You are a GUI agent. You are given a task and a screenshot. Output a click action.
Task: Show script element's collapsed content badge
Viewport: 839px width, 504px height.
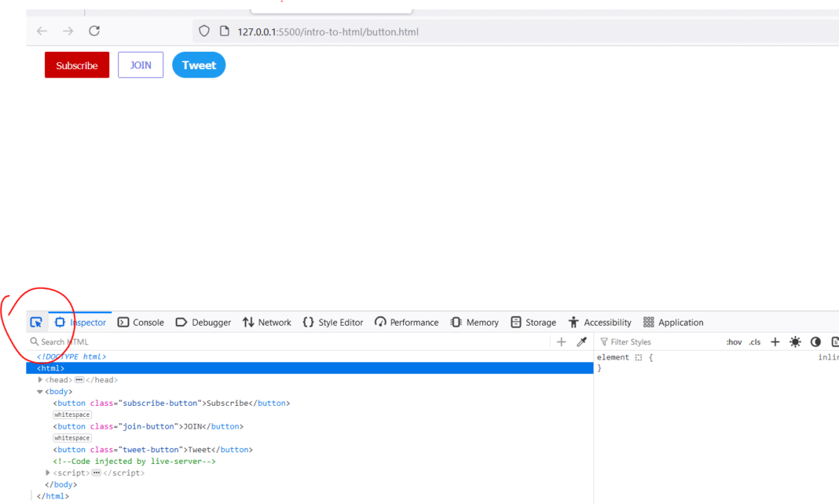[97, 473]
